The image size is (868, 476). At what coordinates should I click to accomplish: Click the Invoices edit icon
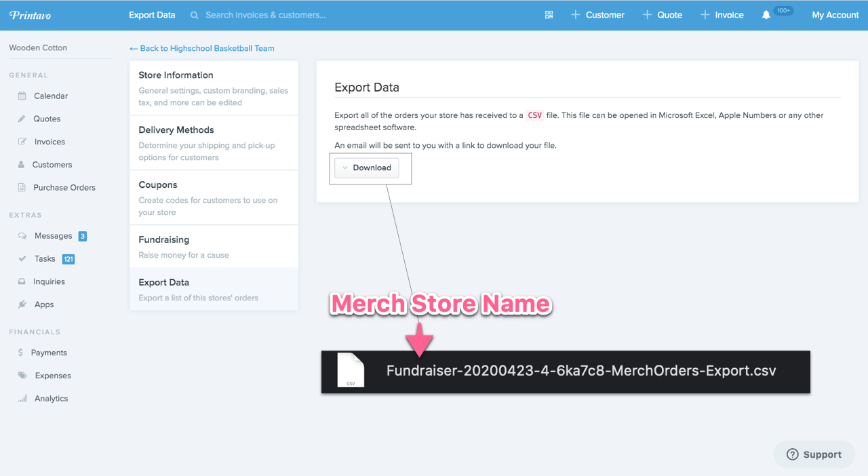coord(22,142)
